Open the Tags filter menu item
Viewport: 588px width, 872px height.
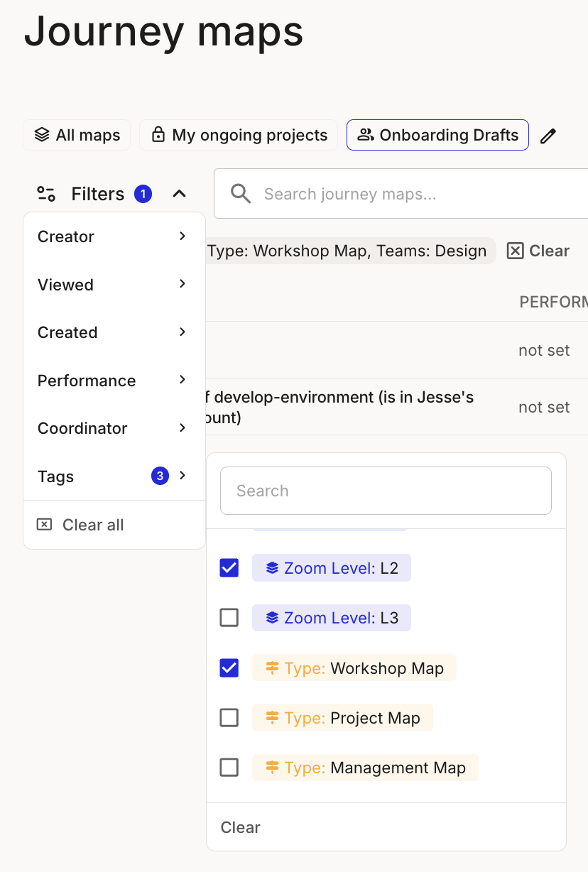pos(114,476)
